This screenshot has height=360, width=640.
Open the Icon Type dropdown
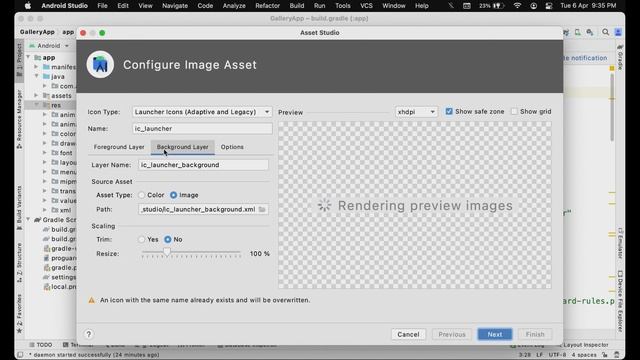(202, 112)
